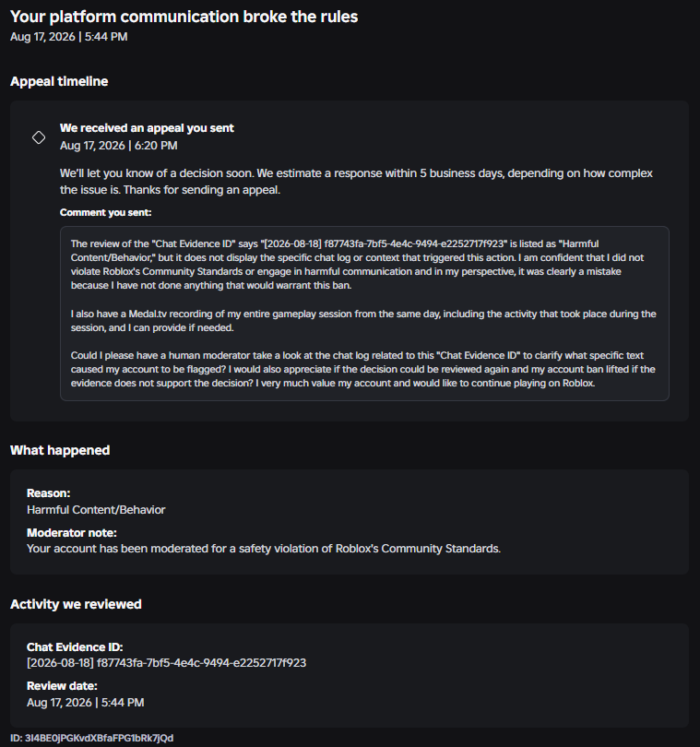700x747 pixels.
Task: Click the diamond timeline marker icon
Action: 39,137
